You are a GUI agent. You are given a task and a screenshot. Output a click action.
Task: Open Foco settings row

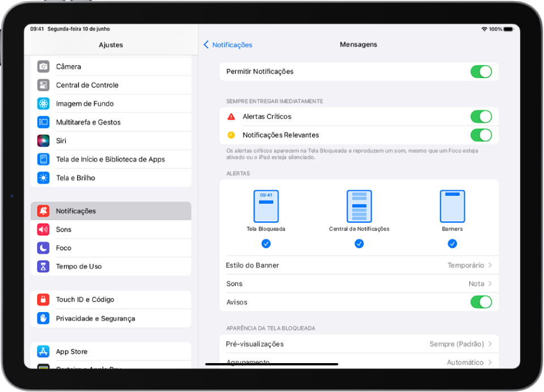click(x=111, y=248)
